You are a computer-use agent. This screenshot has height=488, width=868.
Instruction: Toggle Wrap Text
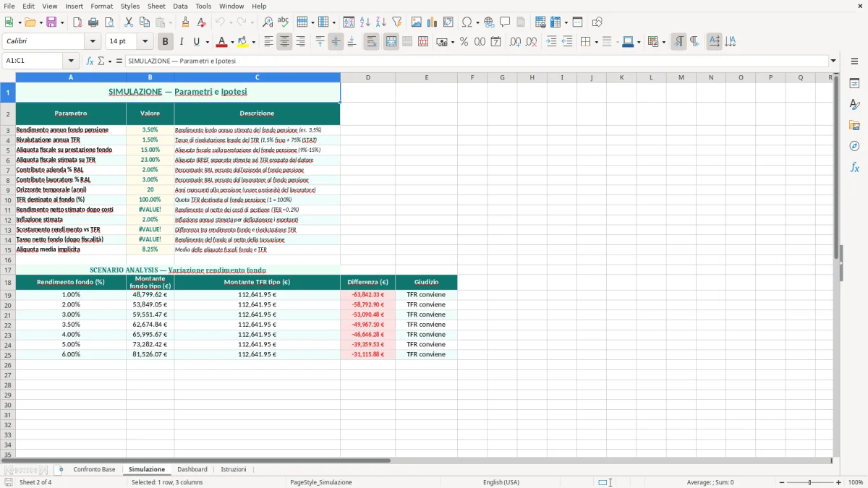click(x=371, y=42)
